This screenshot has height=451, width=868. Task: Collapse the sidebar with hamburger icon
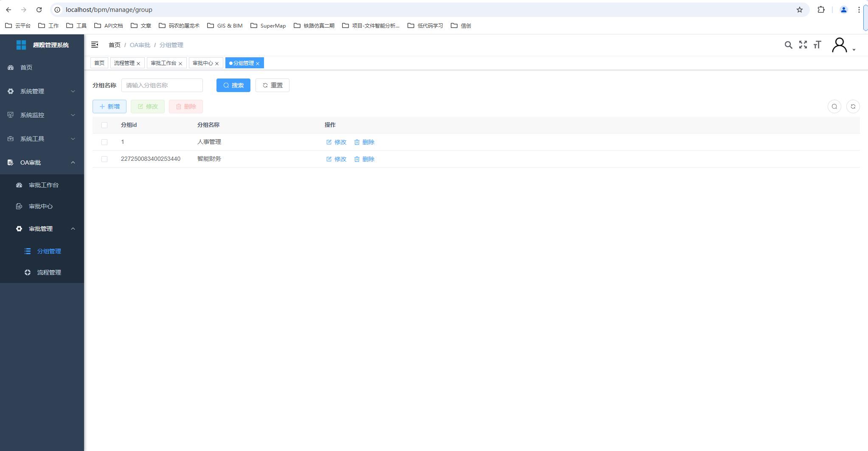(95, 45)
